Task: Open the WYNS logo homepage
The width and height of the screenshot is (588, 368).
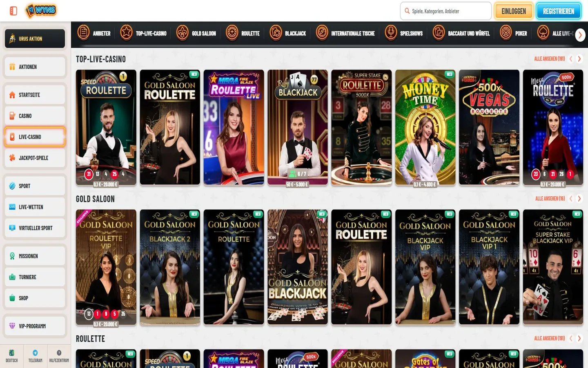Action: coord(41,11)
